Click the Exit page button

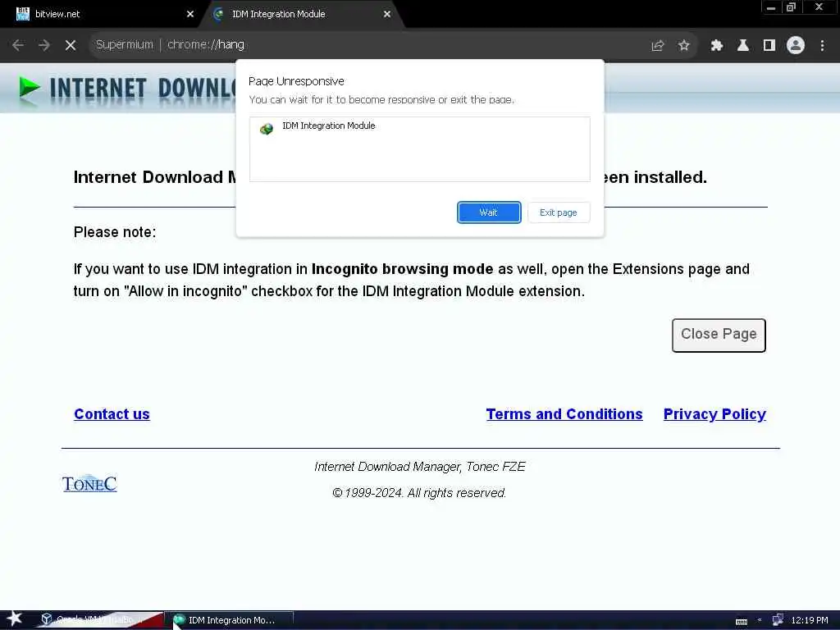click(558, 212)
